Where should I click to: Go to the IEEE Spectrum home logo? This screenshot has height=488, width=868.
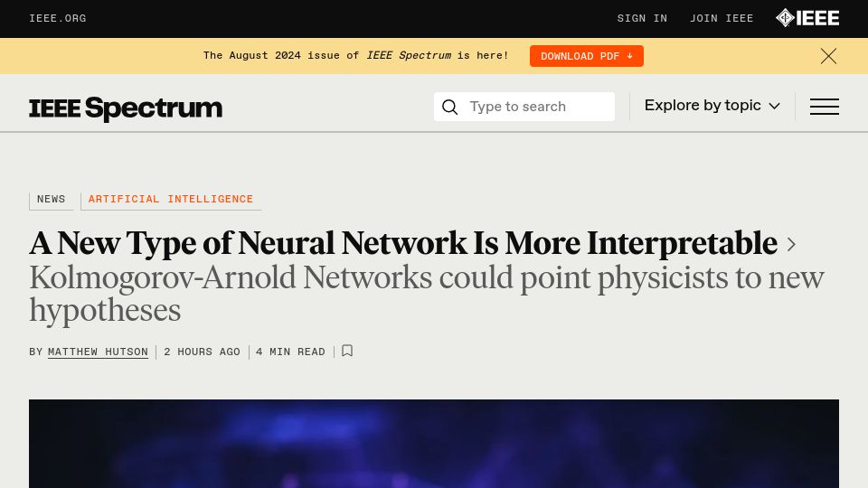tap(126, 108)
